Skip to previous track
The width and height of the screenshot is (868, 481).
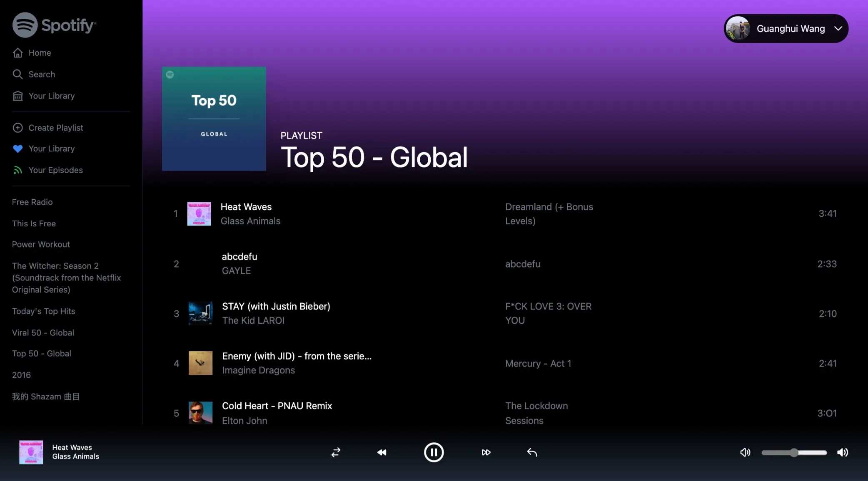coord(382,452)
